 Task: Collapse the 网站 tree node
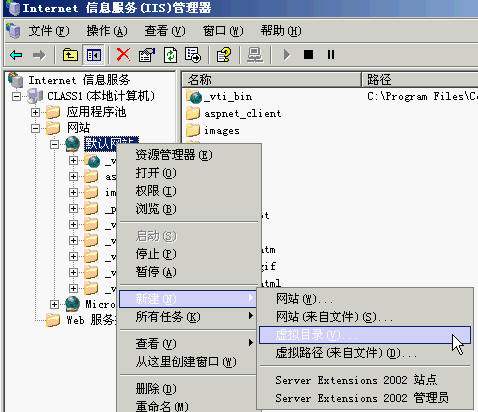pyautogui.click(x=35, y=128)
